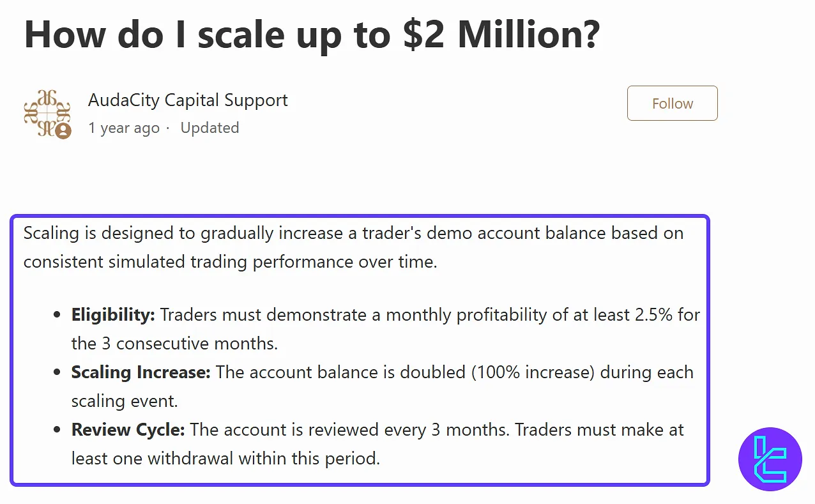Click the AudaCity Capital Support avatar icon
The image size is (815, 504).
click(x=47, y=114)
